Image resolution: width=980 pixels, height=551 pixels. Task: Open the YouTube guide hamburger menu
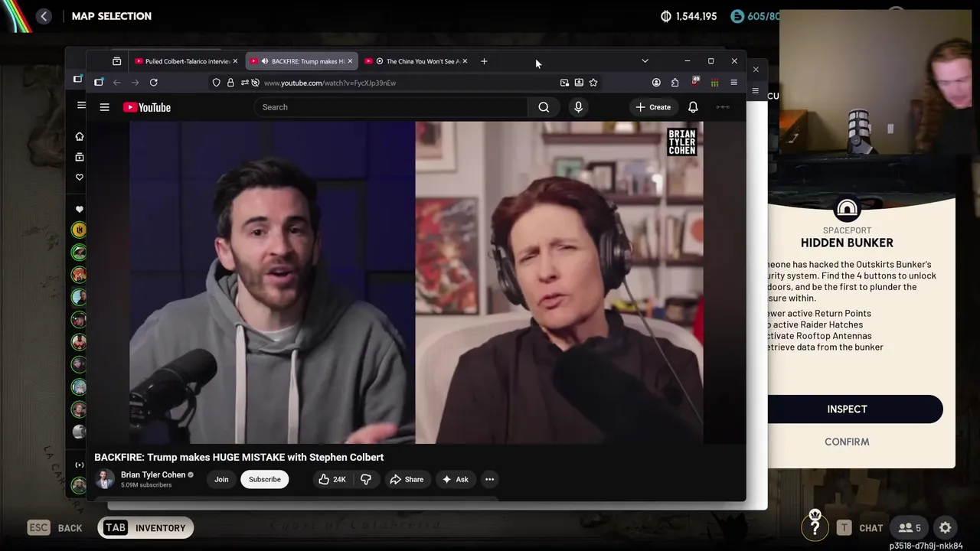pos(104,107)
